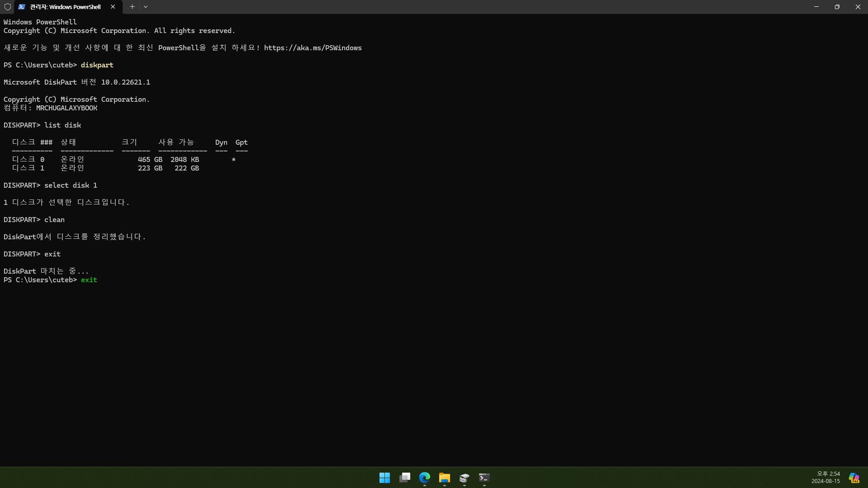
Task: Close the terminal window
Action: (858, 7)
